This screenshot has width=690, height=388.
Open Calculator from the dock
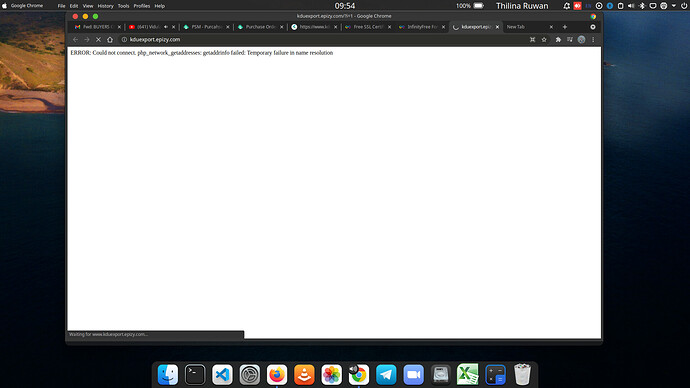(495, 375)
